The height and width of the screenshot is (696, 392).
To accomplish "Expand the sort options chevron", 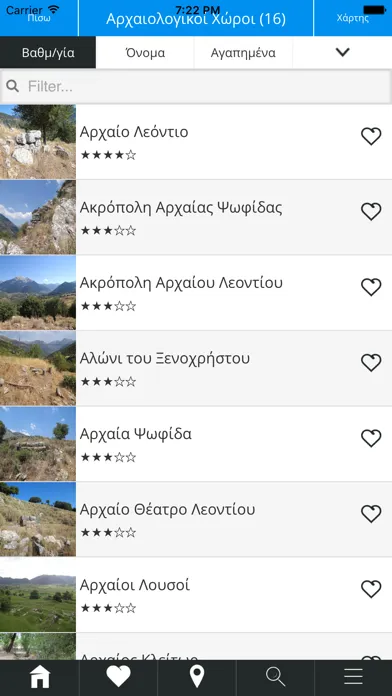I will coord(342,52).
